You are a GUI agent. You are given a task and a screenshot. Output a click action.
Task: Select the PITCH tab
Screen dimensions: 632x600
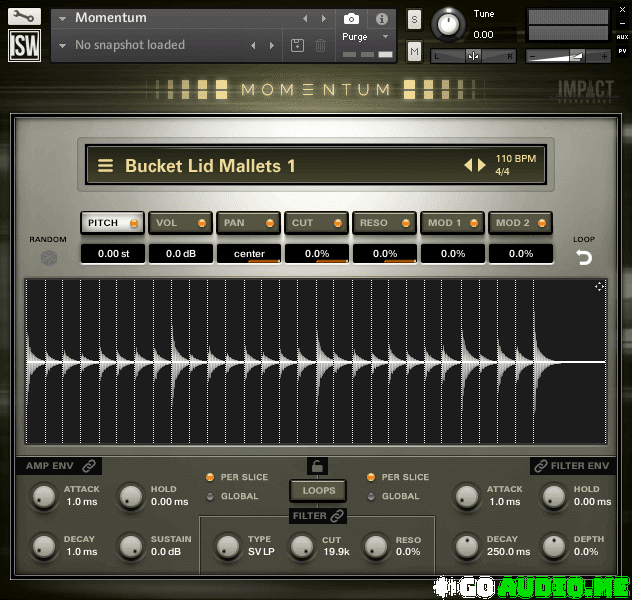click(111, 223)
